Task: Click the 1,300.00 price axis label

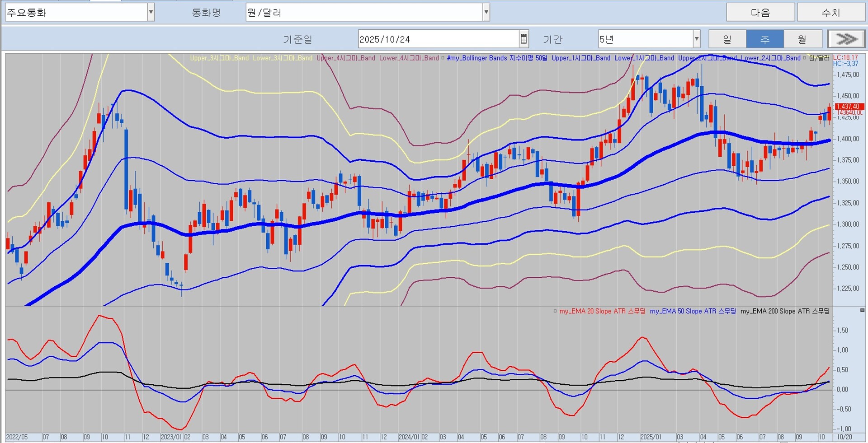Action: tap(848, 224)
